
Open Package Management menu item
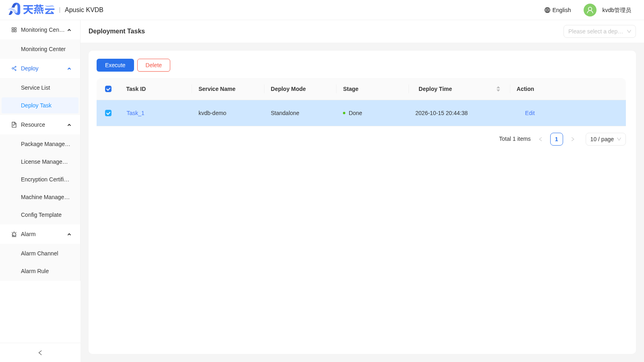(x=40, y=144)
